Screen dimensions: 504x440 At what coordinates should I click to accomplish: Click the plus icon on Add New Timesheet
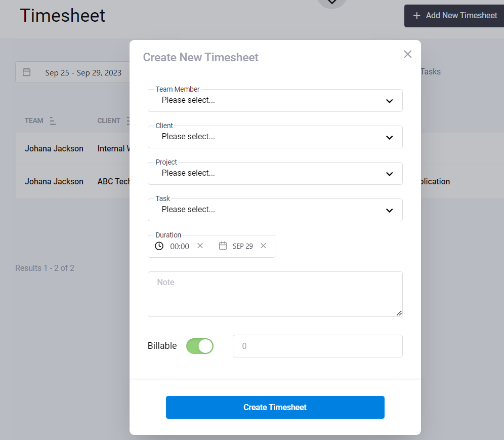click(x=416, y=16)
